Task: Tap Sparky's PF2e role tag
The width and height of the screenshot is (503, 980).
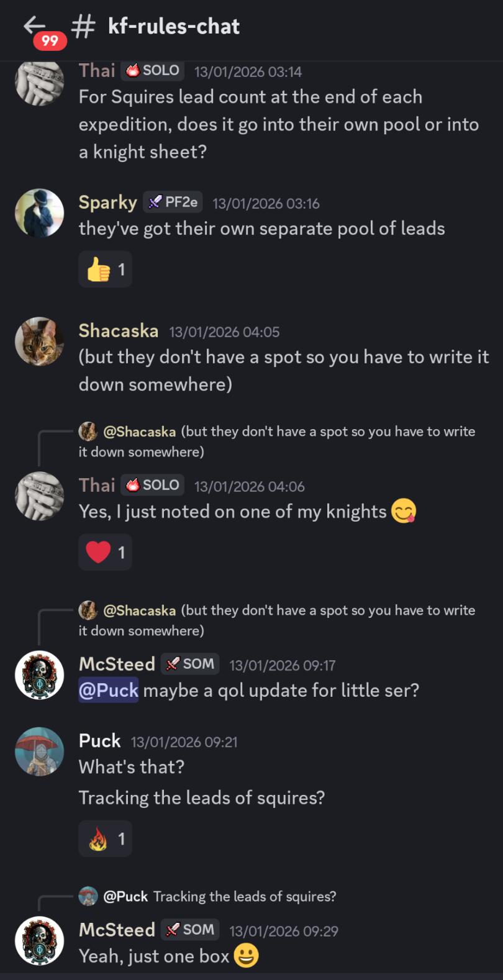Action: [173, 202]
